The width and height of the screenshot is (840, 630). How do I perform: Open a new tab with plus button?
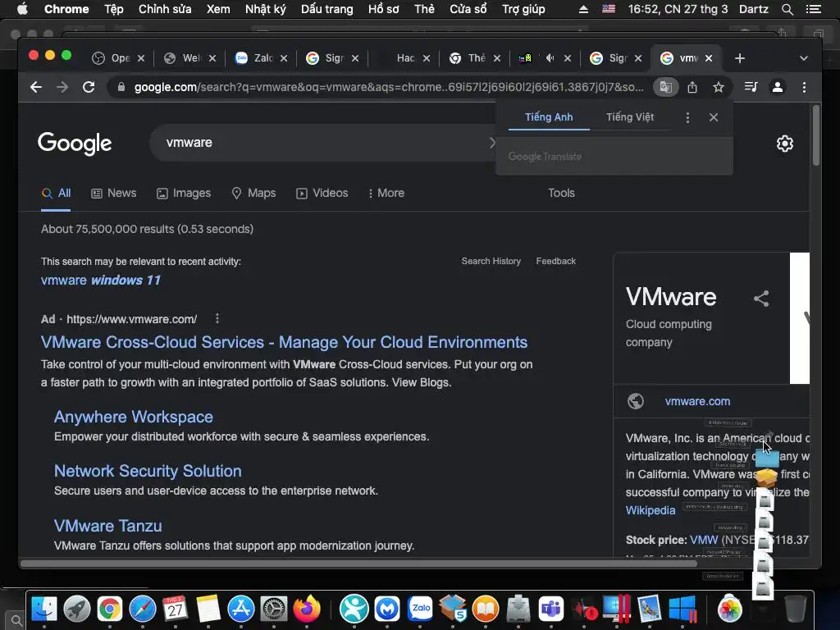(740, 58)
